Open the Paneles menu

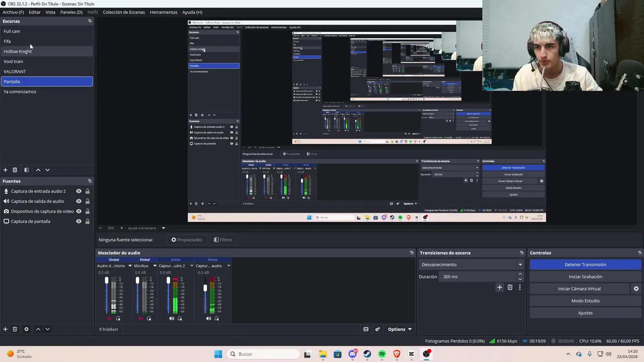(71, 12)
